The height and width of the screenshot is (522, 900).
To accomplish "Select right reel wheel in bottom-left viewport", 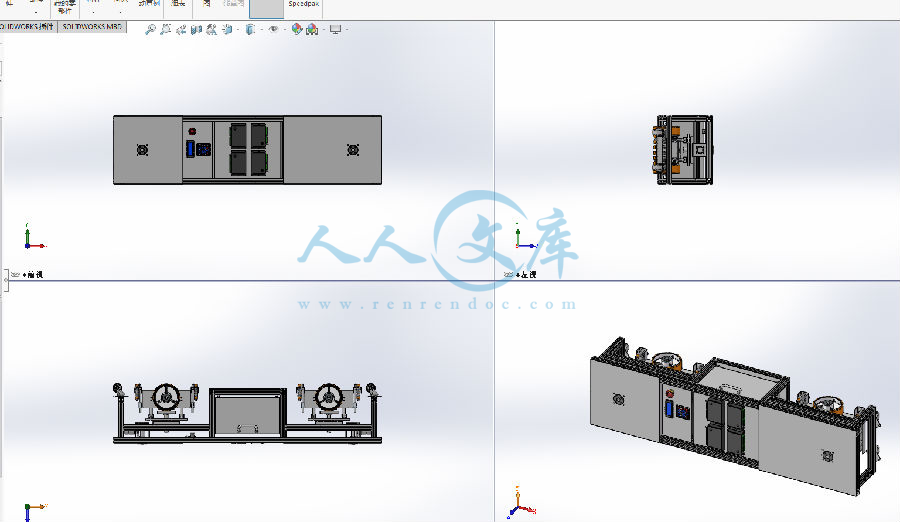I will pyautogui.click(x=329, y=397).
